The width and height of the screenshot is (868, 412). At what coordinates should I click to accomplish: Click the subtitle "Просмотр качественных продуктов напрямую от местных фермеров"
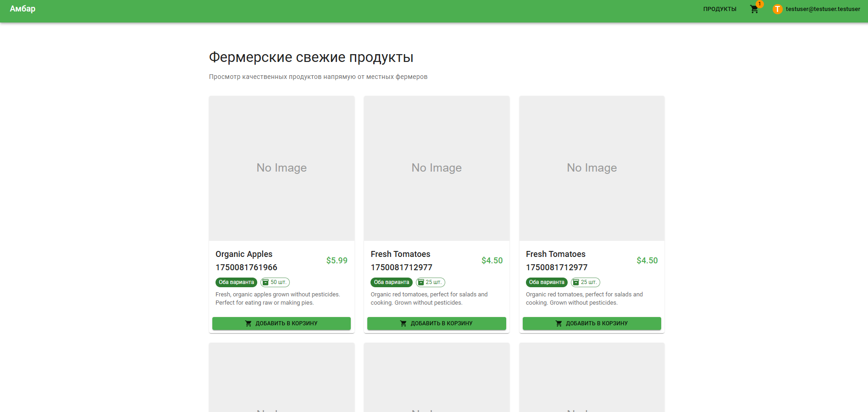[318, 77]
